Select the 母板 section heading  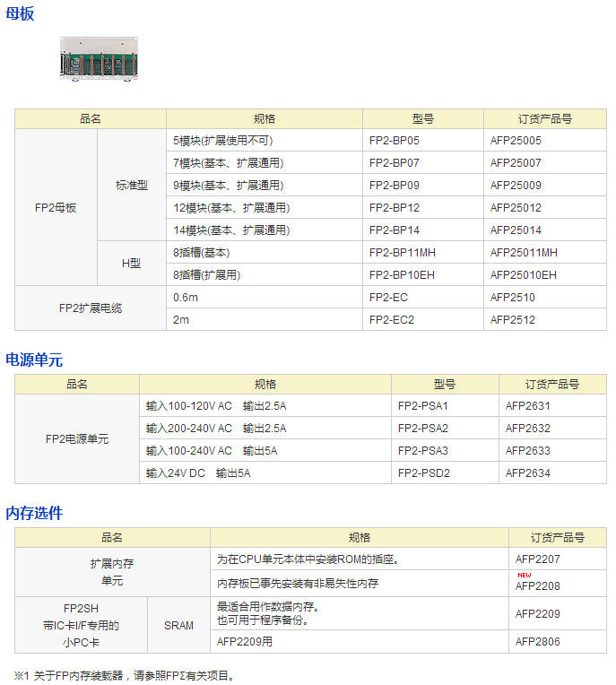(x=20, y=14)
